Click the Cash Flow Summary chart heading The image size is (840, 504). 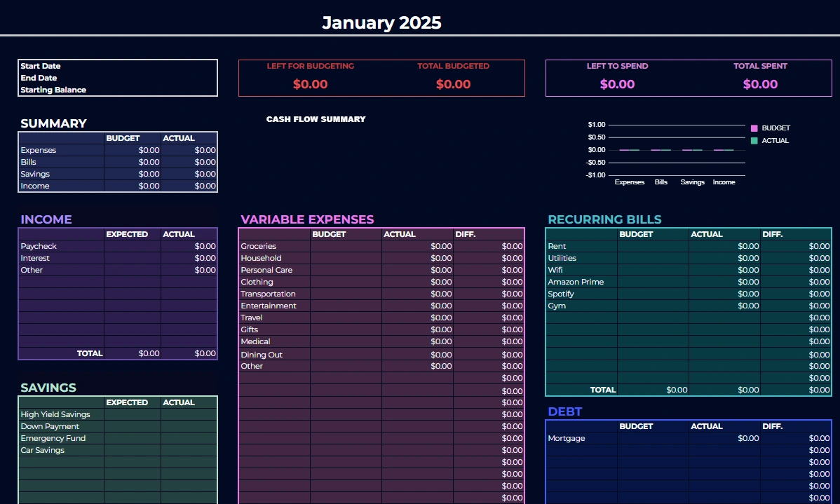tap(316, 119)
